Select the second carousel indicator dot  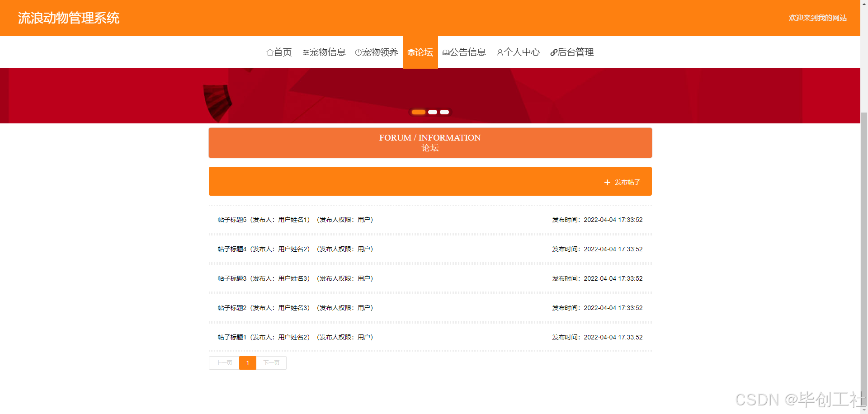click(433, 112)
